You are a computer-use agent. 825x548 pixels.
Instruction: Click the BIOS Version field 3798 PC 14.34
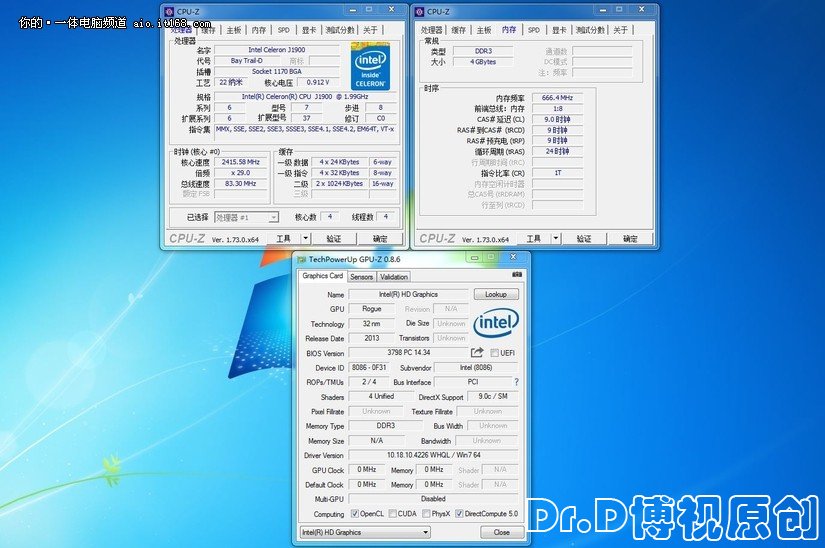click(408, 353)
